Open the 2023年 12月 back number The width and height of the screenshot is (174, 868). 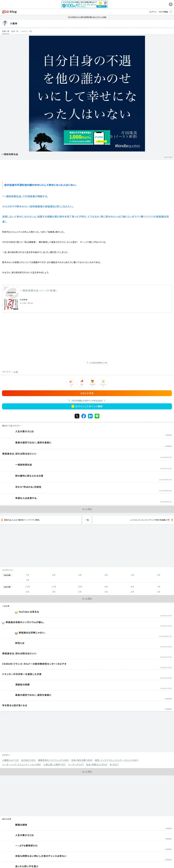27,587
